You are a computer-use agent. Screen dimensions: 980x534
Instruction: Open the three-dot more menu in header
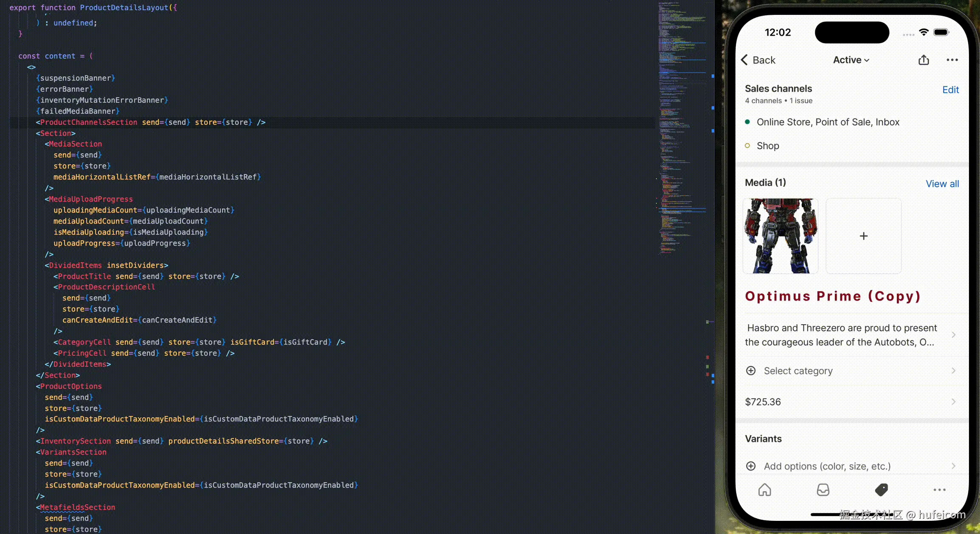tap(952, 60)
